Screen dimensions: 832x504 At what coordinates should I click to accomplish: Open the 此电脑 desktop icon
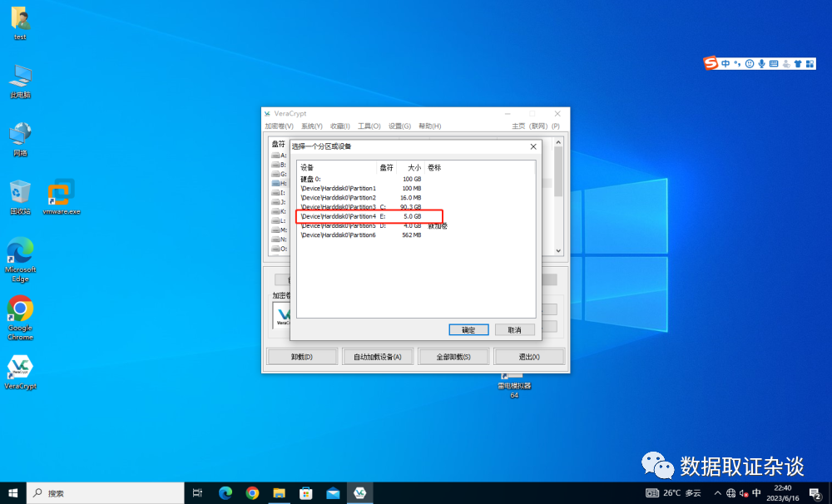(x=20, y=82)
